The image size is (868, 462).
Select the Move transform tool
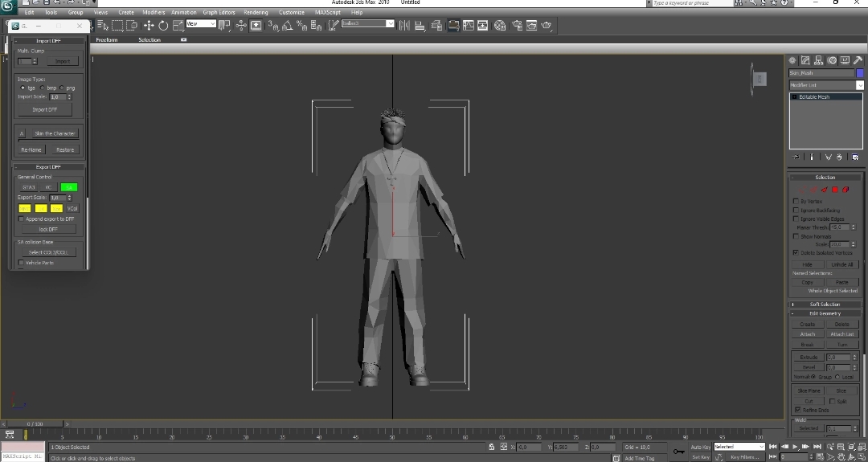(149, 26)
